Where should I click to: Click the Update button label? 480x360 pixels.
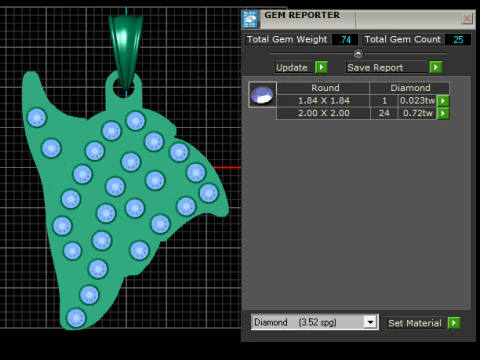tap(294, 67)
